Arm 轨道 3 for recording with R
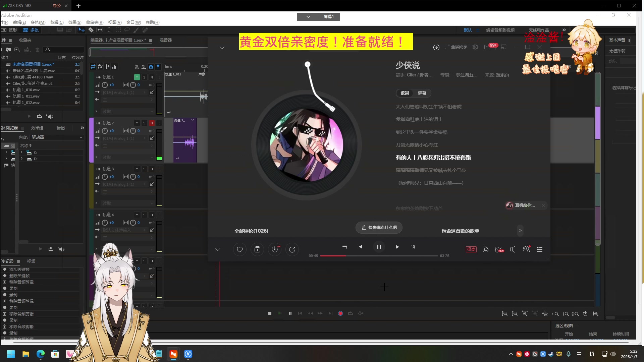Viewport: 644px width, 362px height. (152, 169)
